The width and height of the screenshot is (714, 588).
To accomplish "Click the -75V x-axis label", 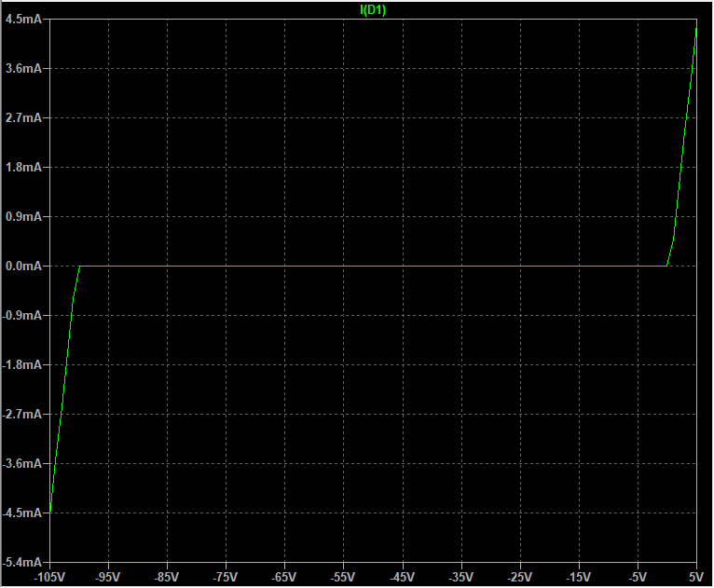I will [226, 577].
